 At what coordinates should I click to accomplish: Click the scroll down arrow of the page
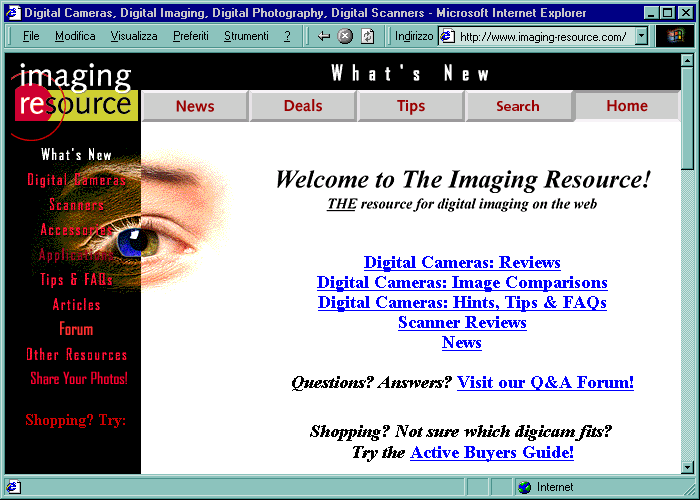click(x=687, y=466)
